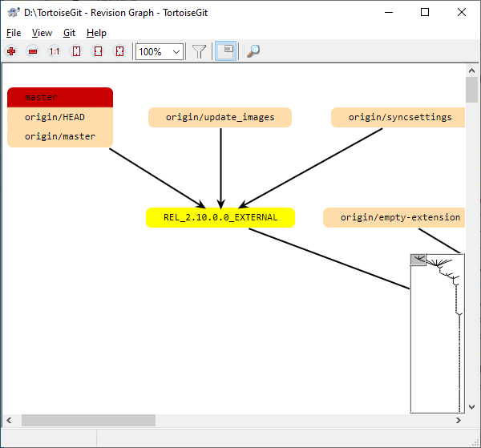This screenshot has height=448, width=481.
Task: Select the REL_2.10.0.0_EXTERNAL tag node
Action: tap(220, 217)
